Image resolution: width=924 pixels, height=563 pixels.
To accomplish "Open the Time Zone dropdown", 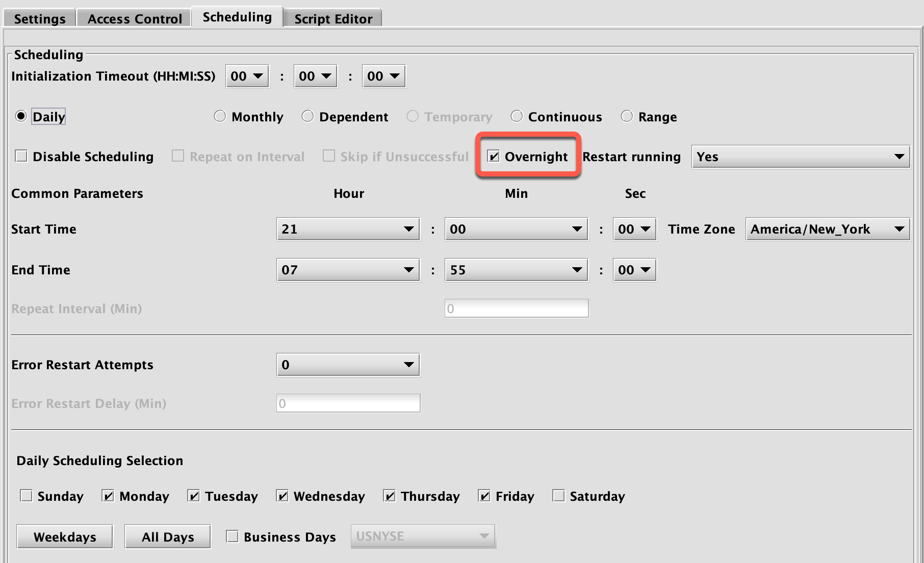I will pos(827,229).
